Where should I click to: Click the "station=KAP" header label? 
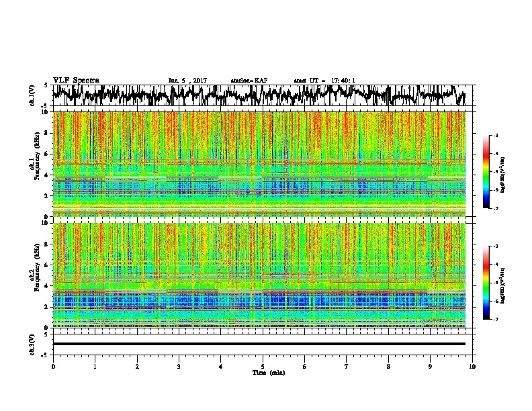tap(249, 81)
